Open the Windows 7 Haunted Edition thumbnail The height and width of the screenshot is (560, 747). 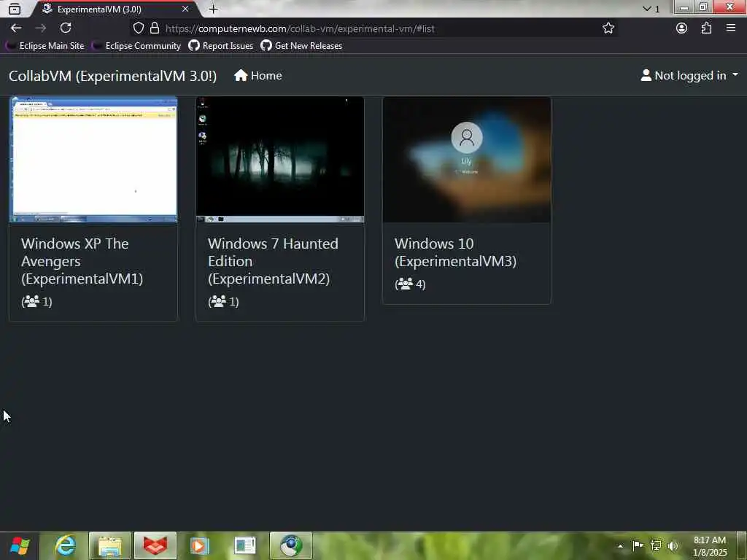[x=280, y=160]
